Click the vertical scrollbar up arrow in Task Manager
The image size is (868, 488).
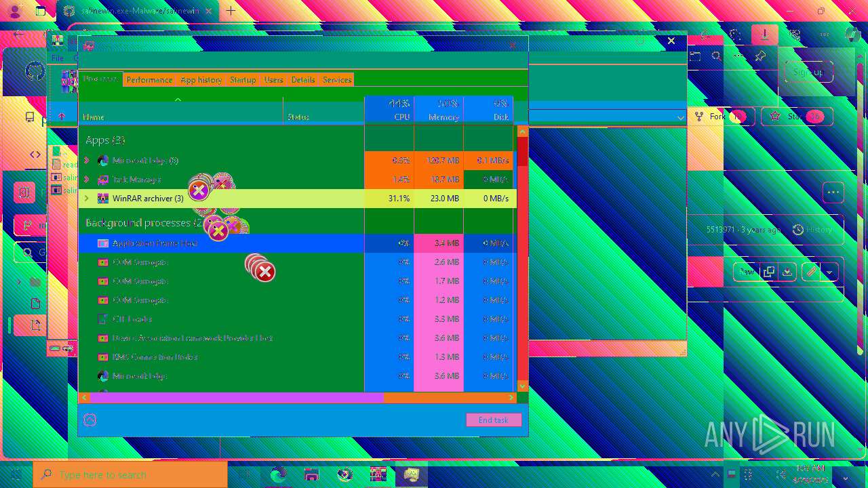pyautogui.click(x=522, y=131)
